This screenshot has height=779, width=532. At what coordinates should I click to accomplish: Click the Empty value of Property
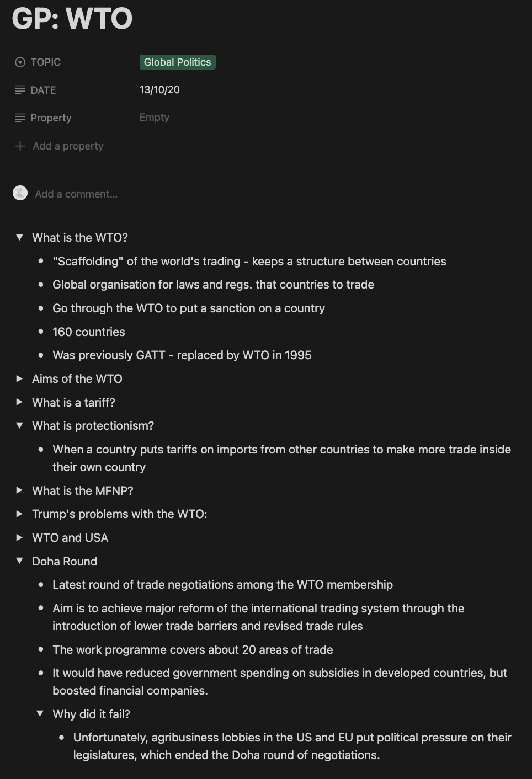[x=155, y=118]
